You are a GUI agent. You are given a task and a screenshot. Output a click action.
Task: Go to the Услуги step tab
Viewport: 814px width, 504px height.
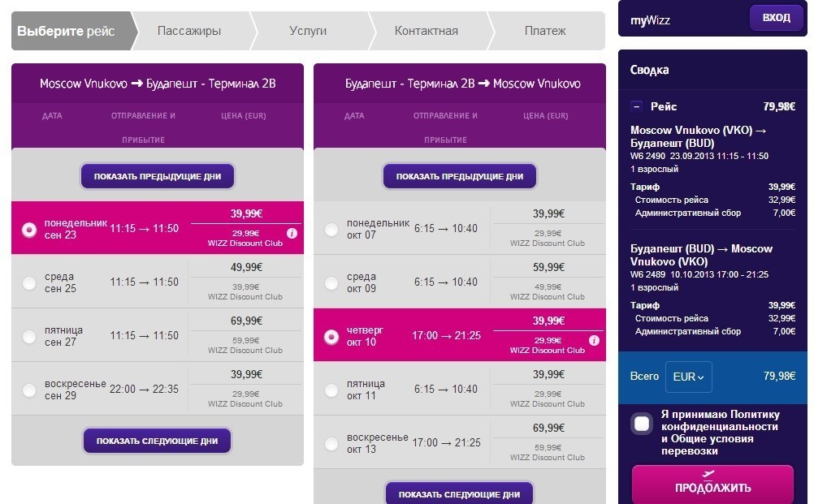(308, 31)
